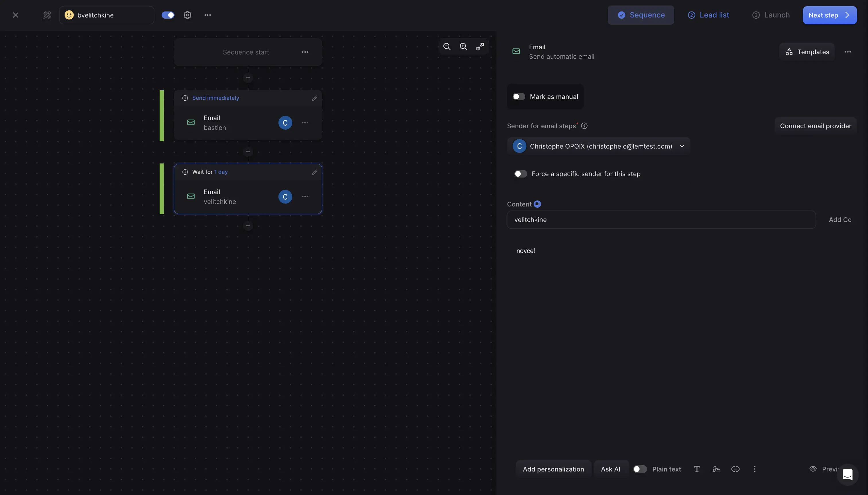Toggle Plain text mode switch
868x495 pixels.
[x=640, y=469]
